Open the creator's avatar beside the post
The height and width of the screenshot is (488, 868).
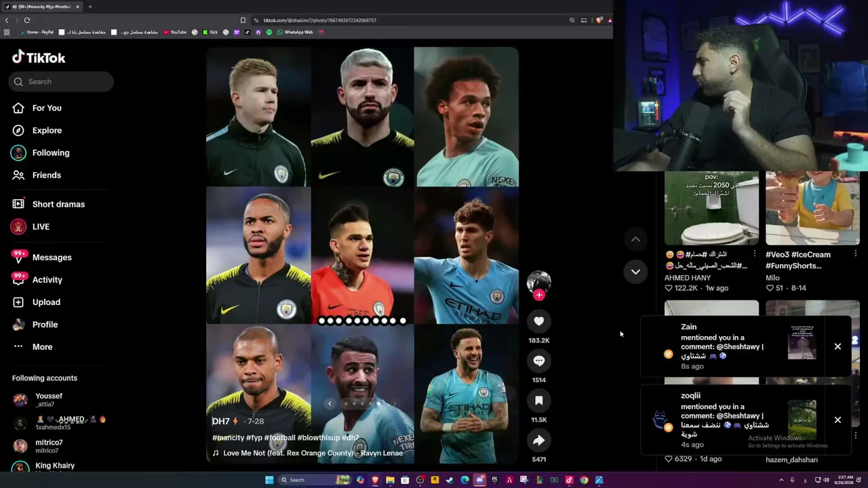539,282
